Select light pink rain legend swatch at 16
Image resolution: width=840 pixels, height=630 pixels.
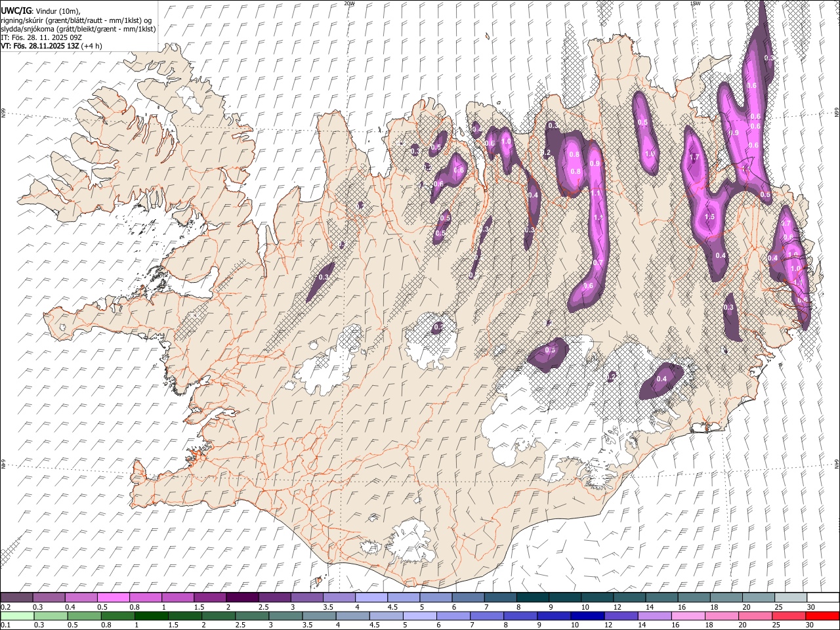pyautogui.click(x=688, y=616)
